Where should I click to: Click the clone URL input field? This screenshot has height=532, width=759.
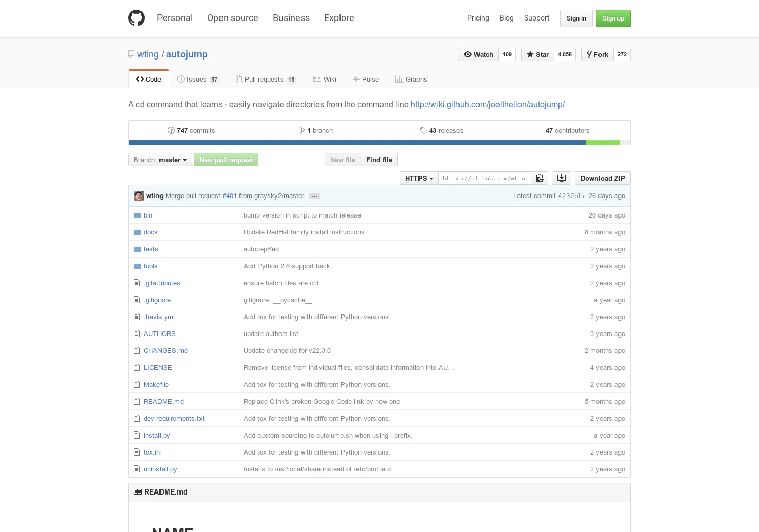[x=485, y=178]
